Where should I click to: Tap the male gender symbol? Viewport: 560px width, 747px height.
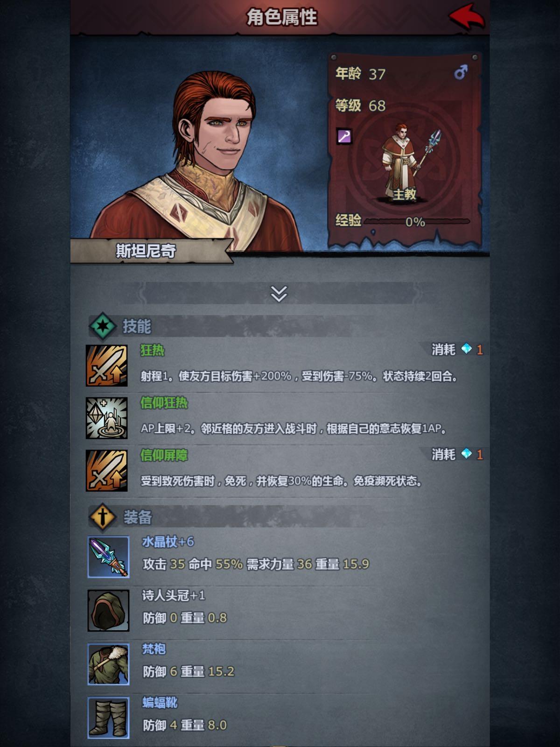coord(461,72)
